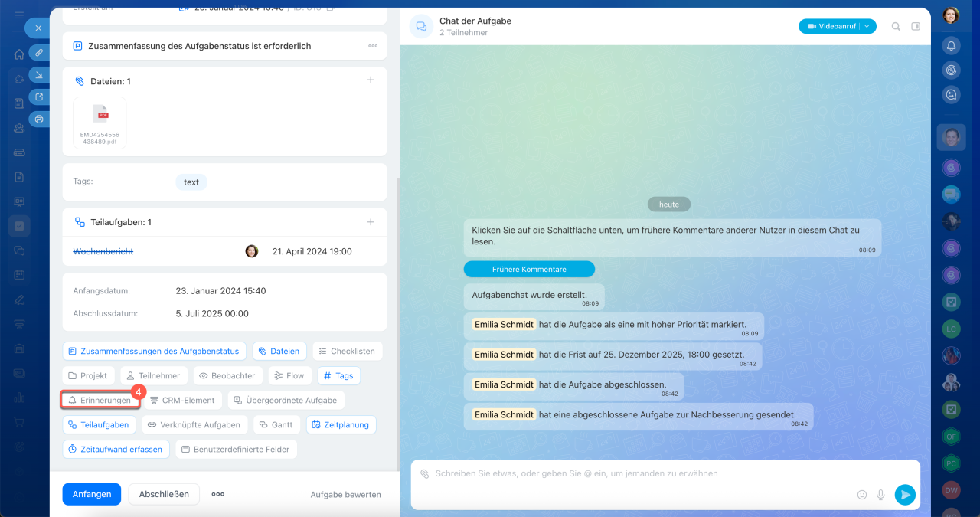Open more actions menu beside Abschließen
The width and height of the screenshot is (980, 517).
click(x=218, y=494)
